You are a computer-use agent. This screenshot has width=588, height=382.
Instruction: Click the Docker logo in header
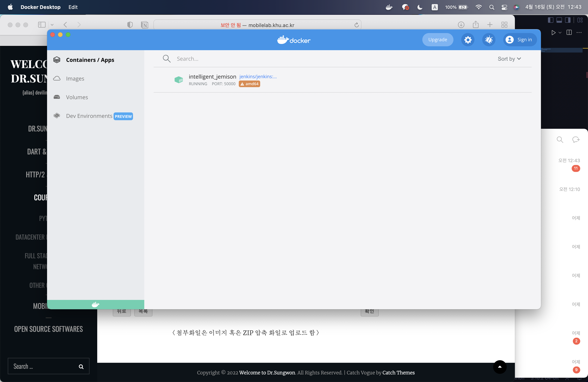pyautogui.click(x=294, y=40)
